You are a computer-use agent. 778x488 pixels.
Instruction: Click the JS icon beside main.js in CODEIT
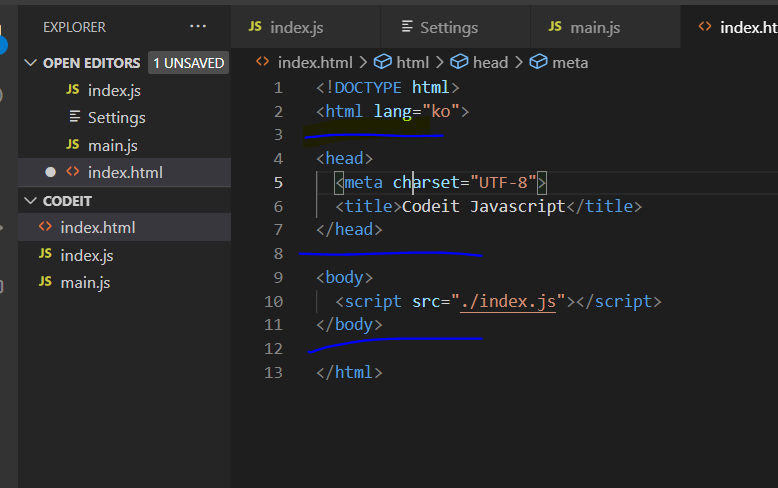click(x=45, y=282)
